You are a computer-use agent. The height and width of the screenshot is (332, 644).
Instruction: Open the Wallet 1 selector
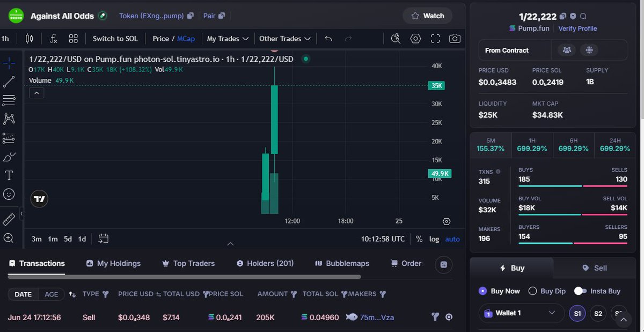click(x=521, y=313)
